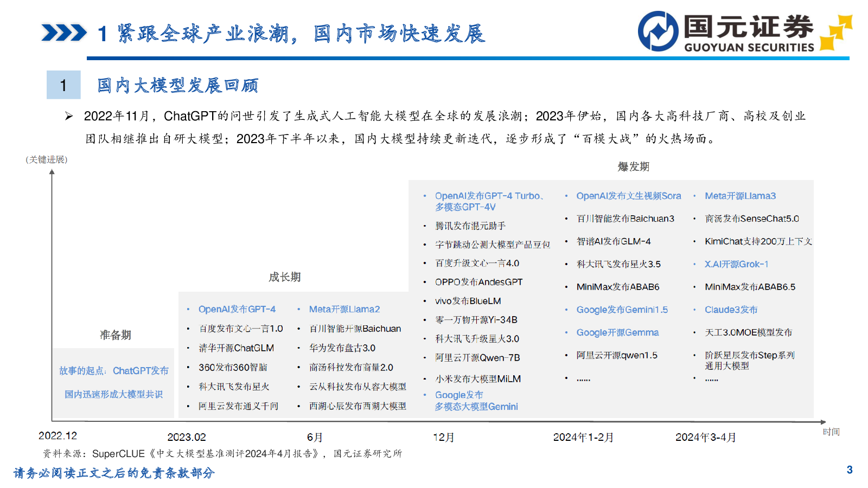
Task: Select 商汤发布SenseChat5.0 entry
Action: (752, 219)
